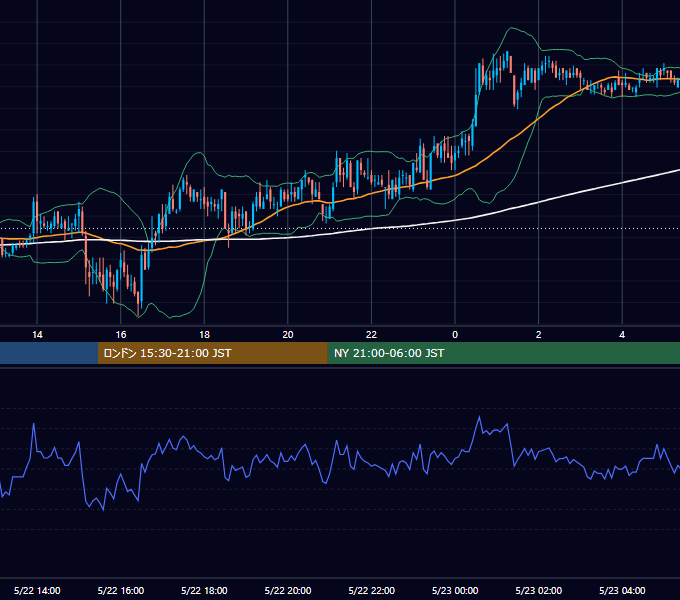Image resolution: width=680 pixels, height=600 pixels.
Task: Click hour label 22 on price chart axis
Action: [372, 335]
